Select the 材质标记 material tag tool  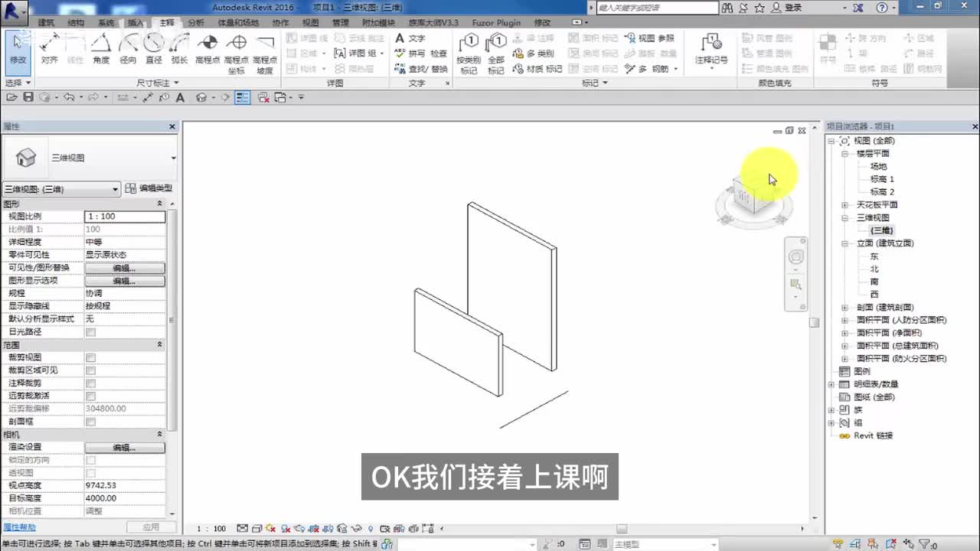(538, 69)
